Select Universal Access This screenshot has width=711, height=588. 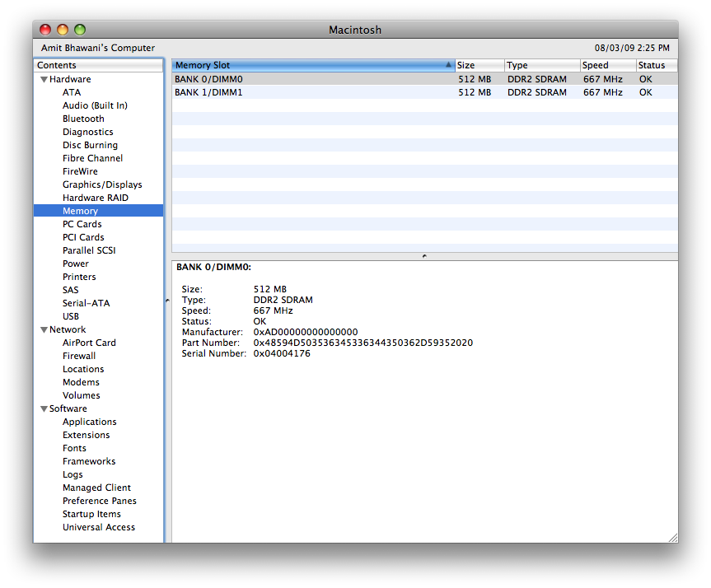99,527
